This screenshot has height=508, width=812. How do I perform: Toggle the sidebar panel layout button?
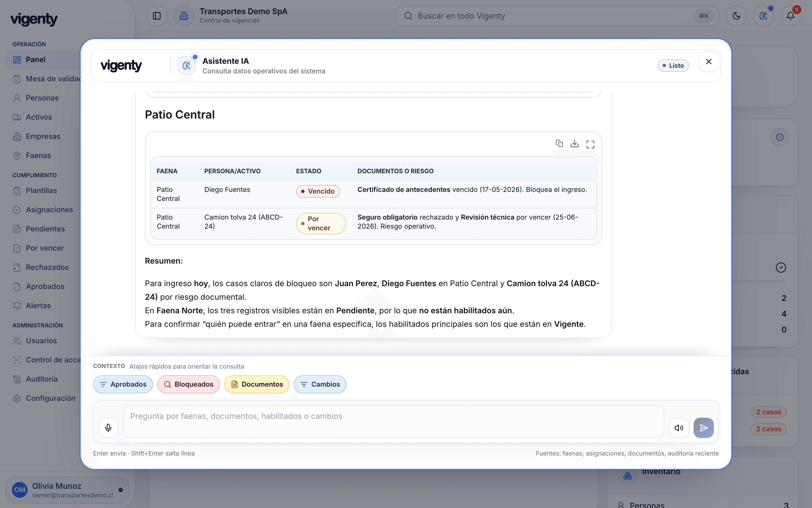coord(157,16)
